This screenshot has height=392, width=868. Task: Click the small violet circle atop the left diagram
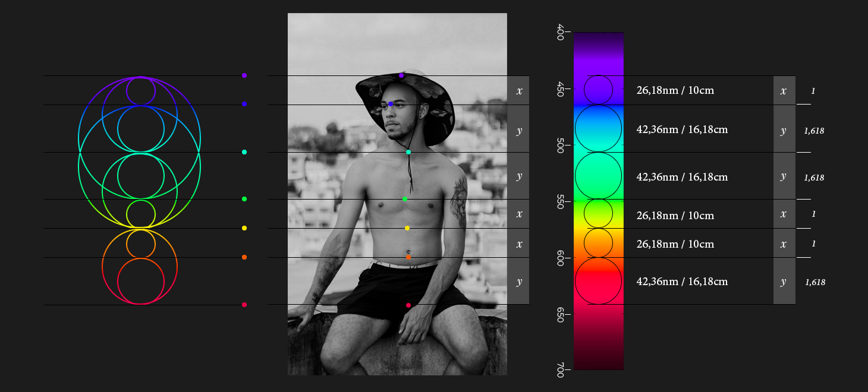[141, 91]
